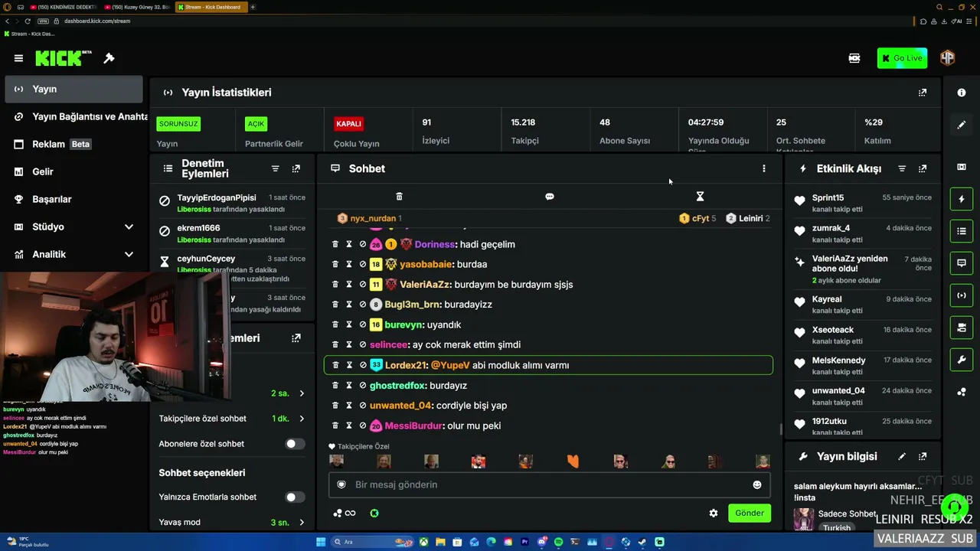The height and width of the screenshot is (551, 980).
Task: Pop out the Denetim Eylemleri panel
Action: pos(296,168)
